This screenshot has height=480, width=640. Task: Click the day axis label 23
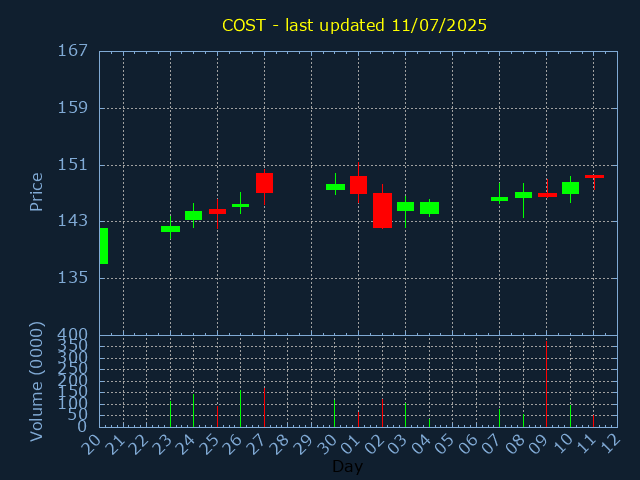[161, 444]
